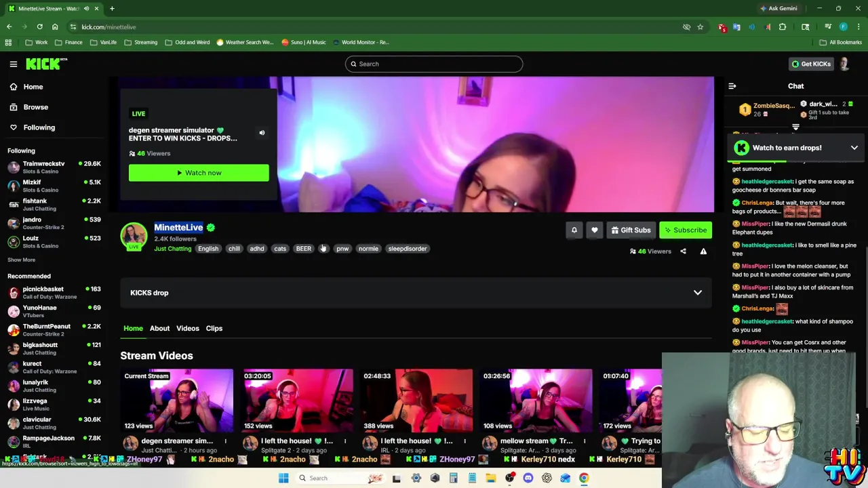Toggle the notification bell for MinetteLive
Screen dimensions: 868x488
574,230
